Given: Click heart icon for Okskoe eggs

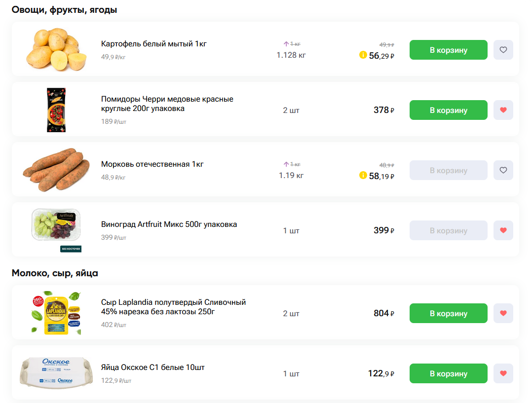Looking at the screenshot, I should point(503,373).
